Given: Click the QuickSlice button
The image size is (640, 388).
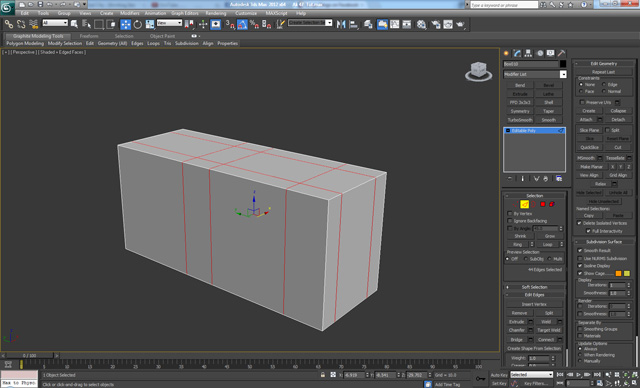Looking at the screenshot, I should point(589,147).
